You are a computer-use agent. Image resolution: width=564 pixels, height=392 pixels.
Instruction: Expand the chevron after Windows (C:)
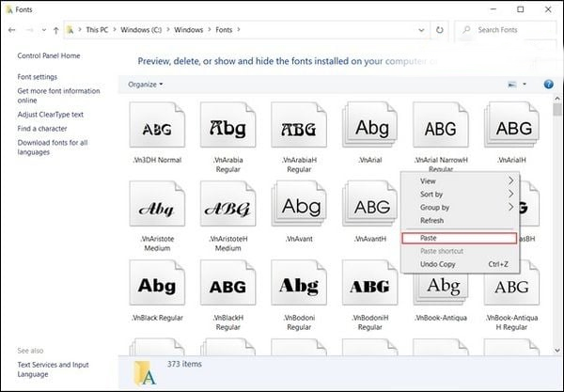tap(167, 30)
